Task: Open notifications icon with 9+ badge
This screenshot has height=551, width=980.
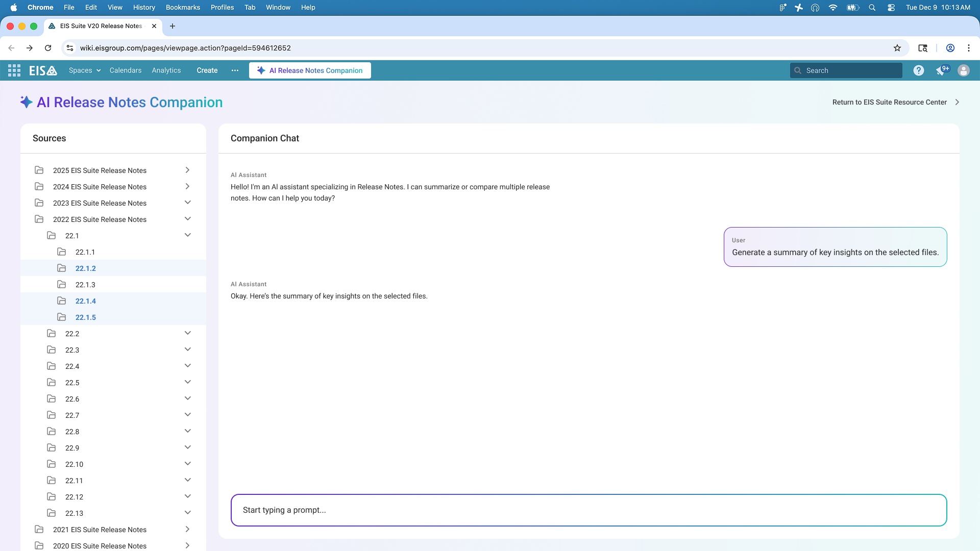Action: 941,70
